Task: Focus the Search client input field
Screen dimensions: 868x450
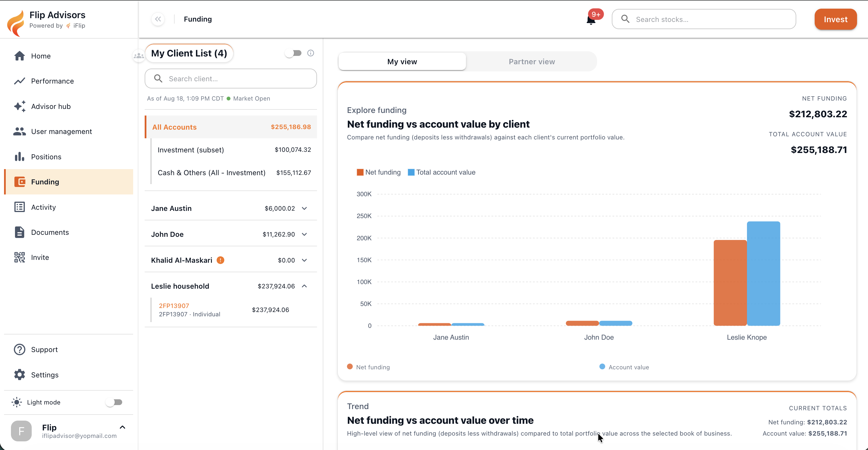Action: pos(231,78)
